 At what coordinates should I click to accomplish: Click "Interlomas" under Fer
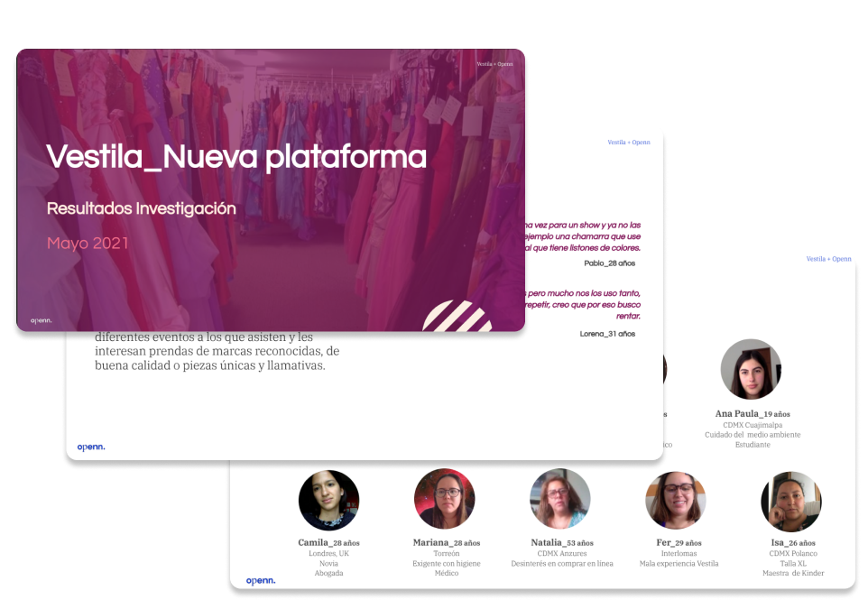(x=679, y=554)
